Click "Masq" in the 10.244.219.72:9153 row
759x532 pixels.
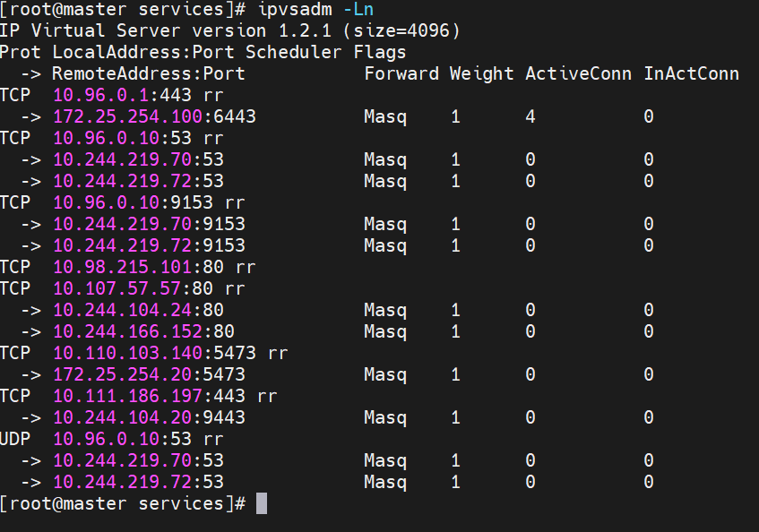[x=385, y=246]
